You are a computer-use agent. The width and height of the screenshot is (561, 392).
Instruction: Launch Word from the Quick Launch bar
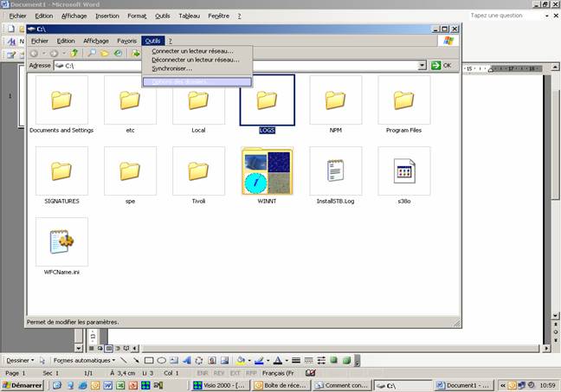tap(107, 385)
